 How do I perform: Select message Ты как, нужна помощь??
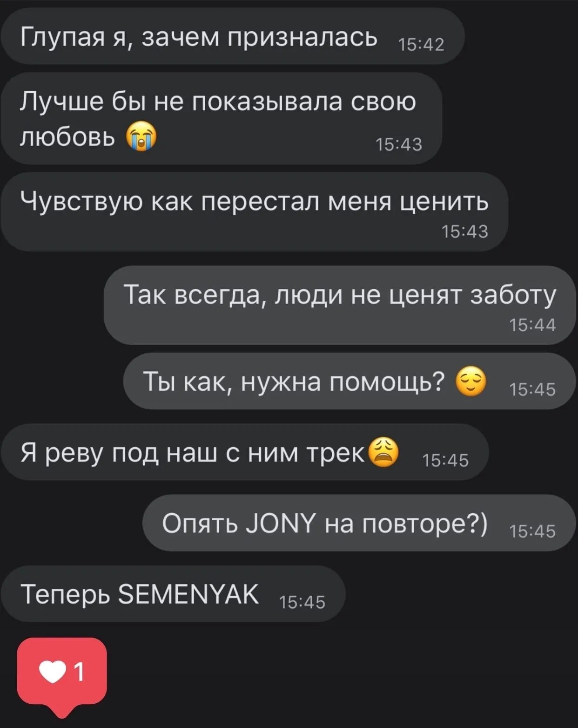click(x=349, y=381)
